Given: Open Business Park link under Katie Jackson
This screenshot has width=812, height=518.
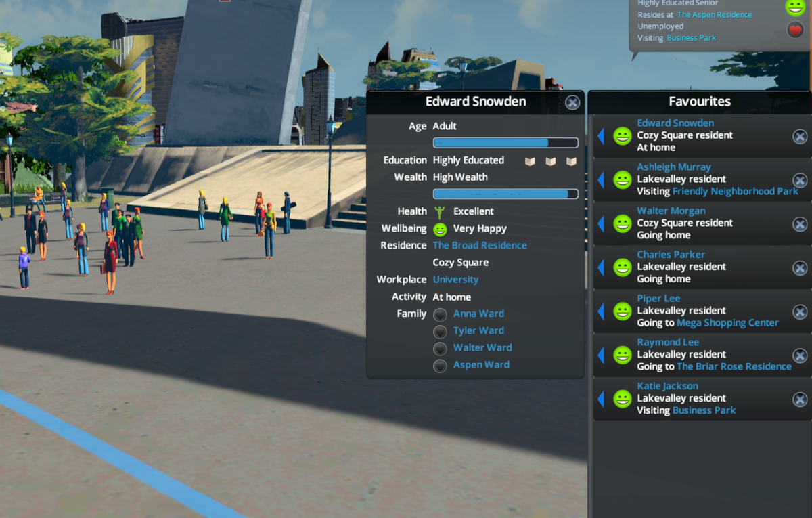Looking at the screenshot, I should [x=704, y=410].
